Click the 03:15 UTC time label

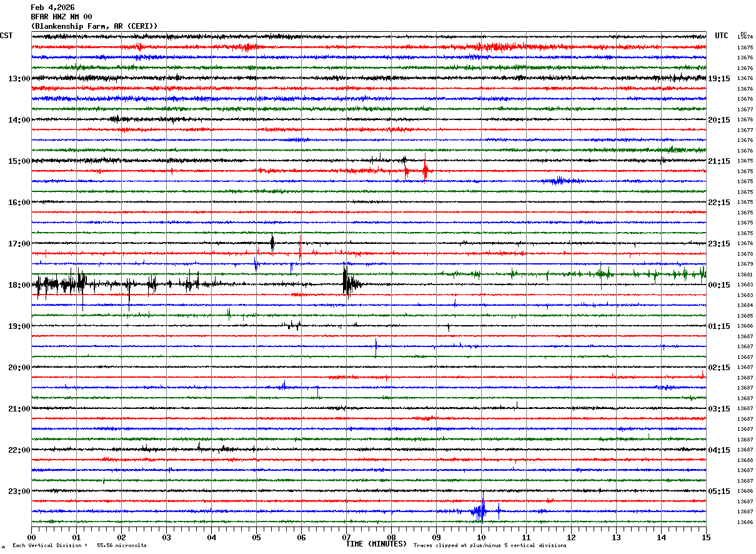click(x=719, y=409)
